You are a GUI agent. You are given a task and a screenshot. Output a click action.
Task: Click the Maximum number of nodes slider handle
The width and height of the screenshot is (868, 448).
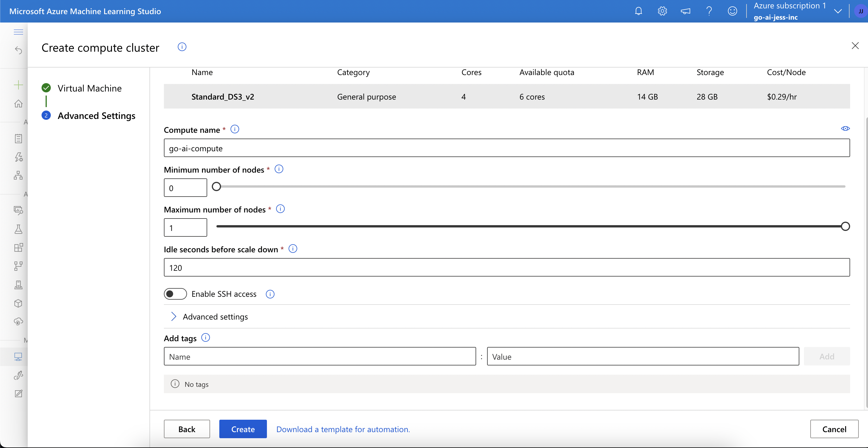[845, 226]
